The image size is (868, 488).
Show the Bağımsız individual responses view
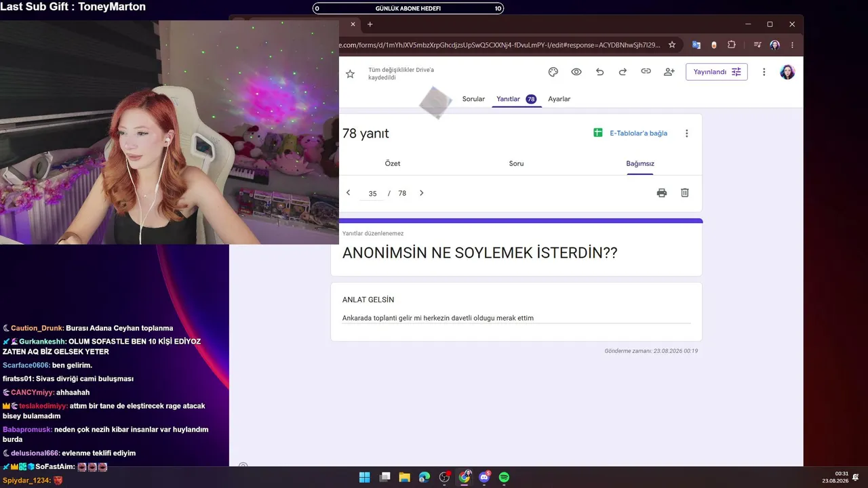pos(640,163)
